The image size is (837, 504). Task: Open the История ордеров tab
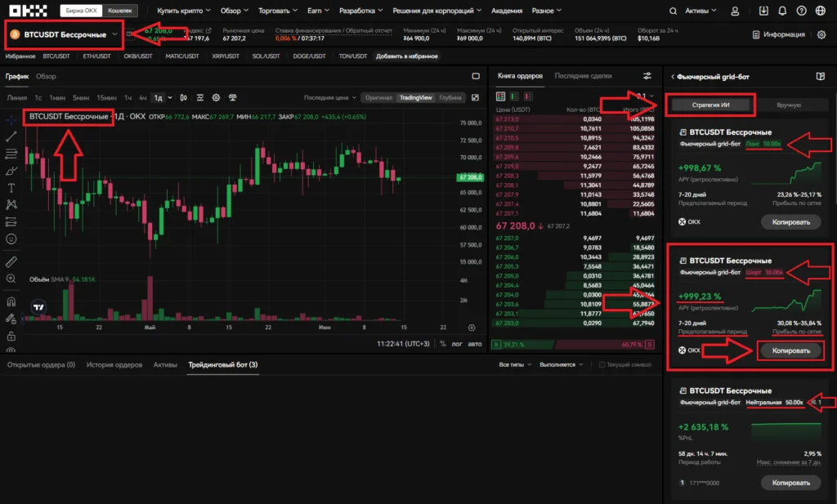(x=114, y=365)
